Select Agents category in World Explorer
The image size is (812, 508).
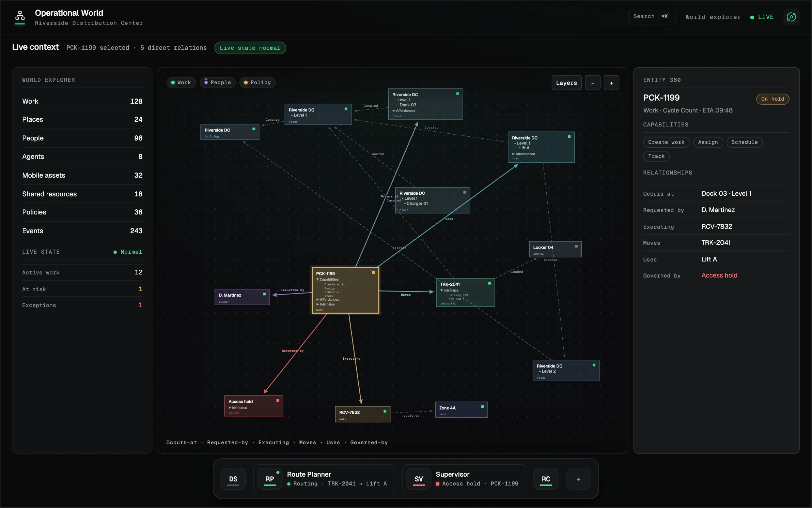point(82,156)
